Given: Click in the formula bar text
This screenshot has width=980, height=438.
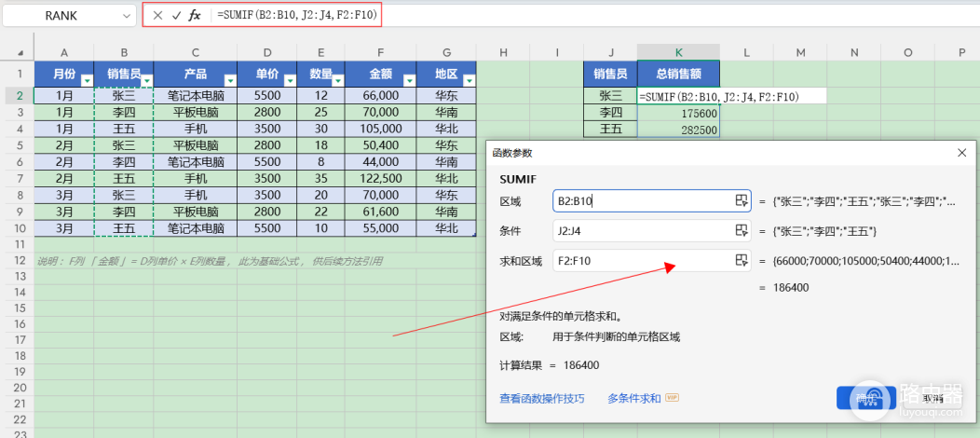Looking at the screenshot, I should click(x=297, y=15).
